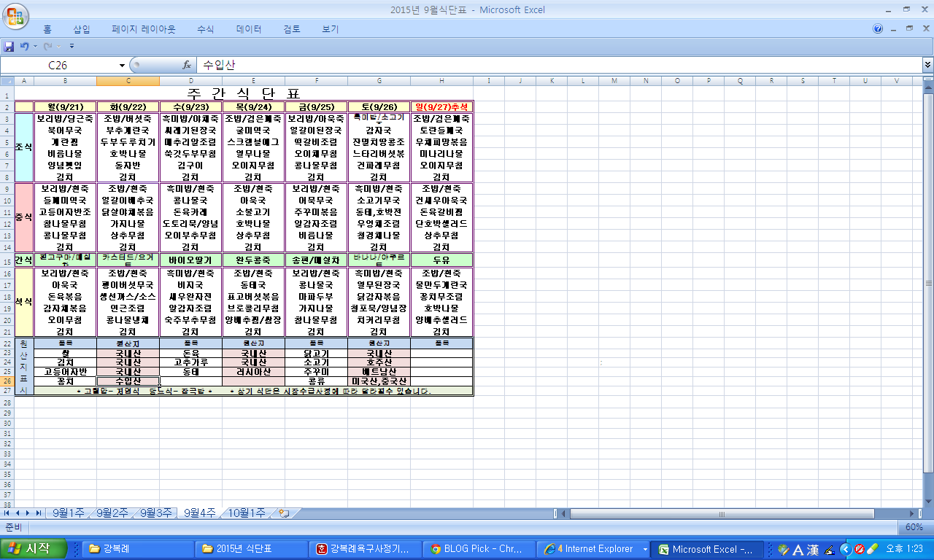Viewport: 934px width, 560px height.
Task: Click the Select All corner of the grid
Action: point(7,80)
